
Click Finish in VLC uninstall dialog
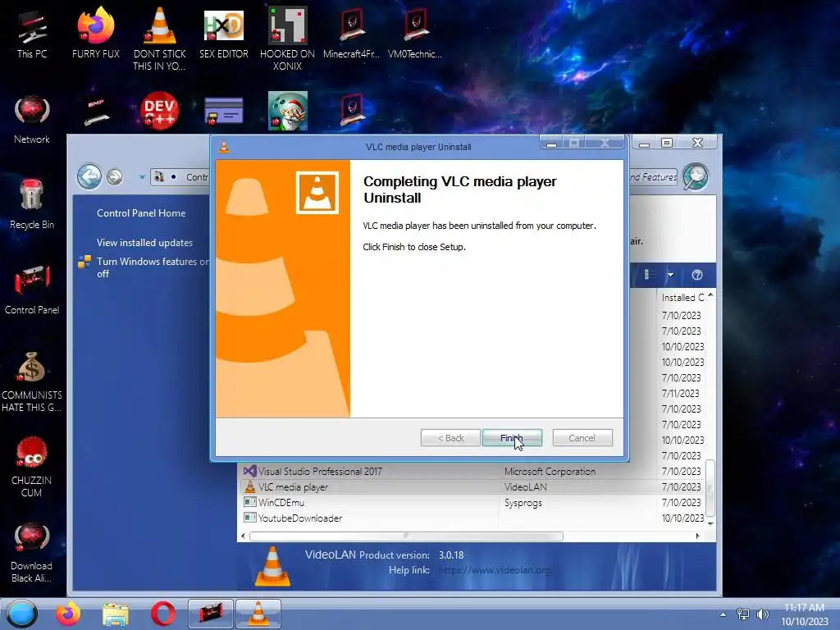pyautogui.click(x=512, y=438)
